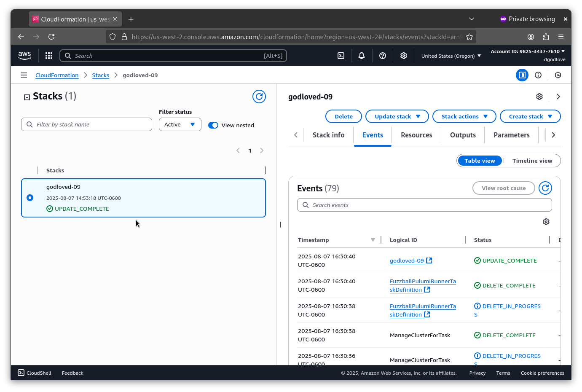
Task: Expand the Stack actions dropdown
Action: pos(464,116)
